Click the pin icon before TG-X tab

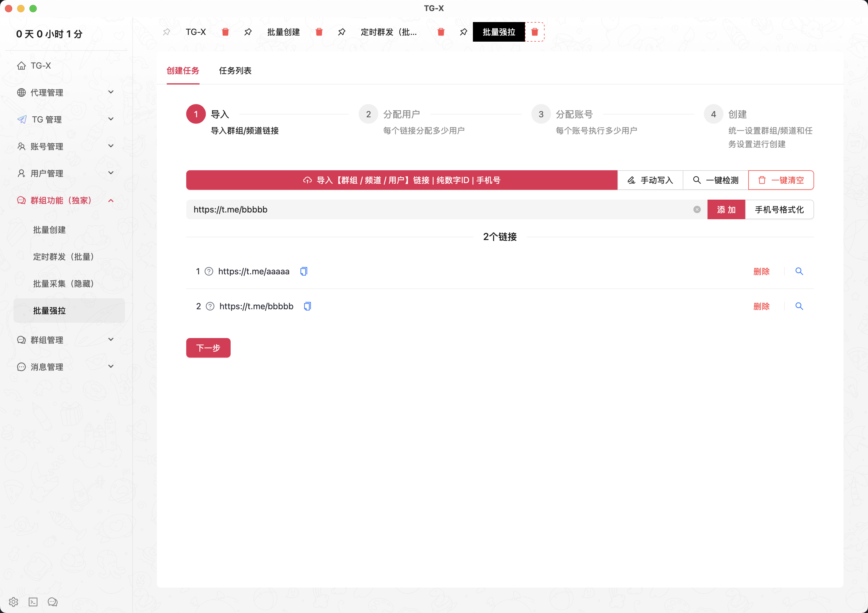166,32
